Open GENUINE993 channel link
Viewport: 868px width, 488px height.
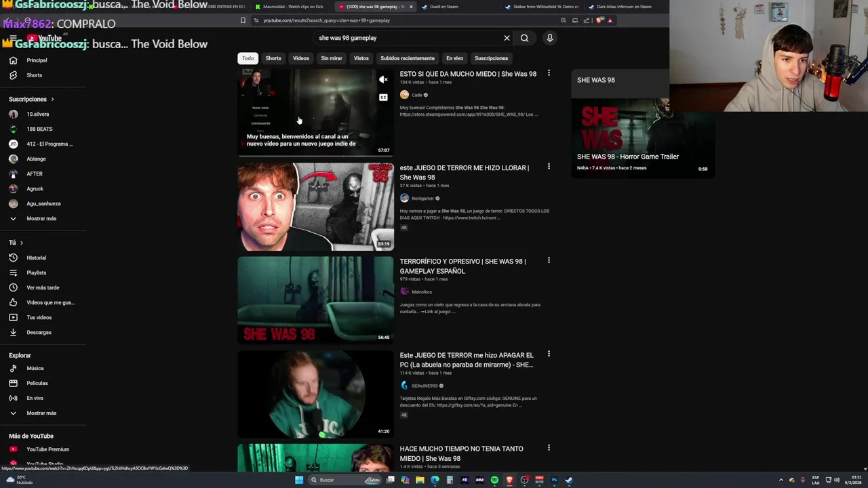click(x=424, y=386)
